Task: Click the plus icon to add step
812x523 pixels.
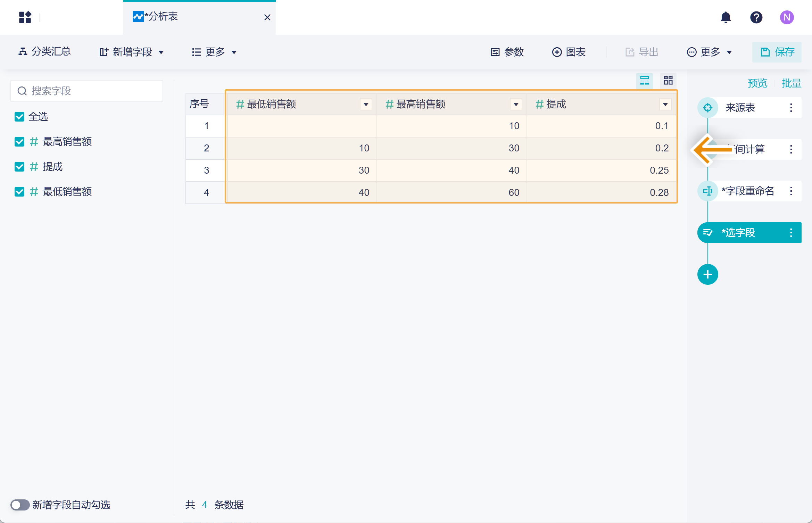Action: [x=707, y=274]
